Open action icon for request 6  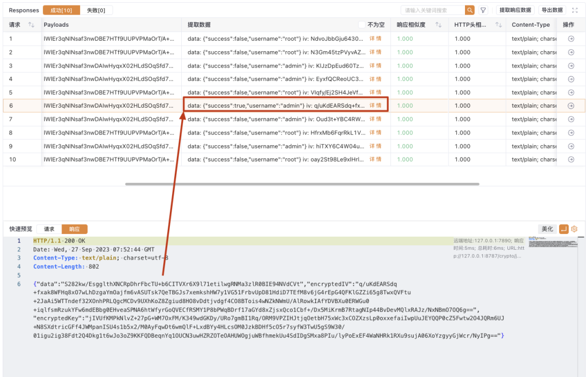tap(571, 106)
